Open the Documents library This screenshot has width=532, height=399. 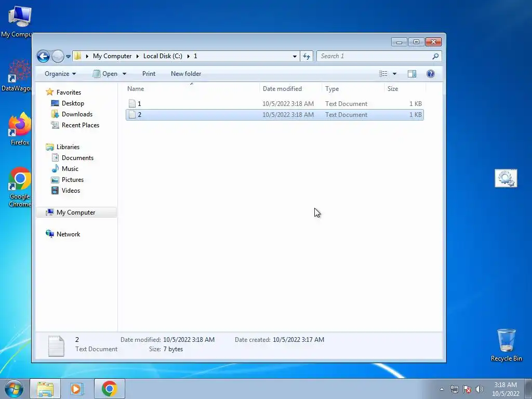[77, 158]
